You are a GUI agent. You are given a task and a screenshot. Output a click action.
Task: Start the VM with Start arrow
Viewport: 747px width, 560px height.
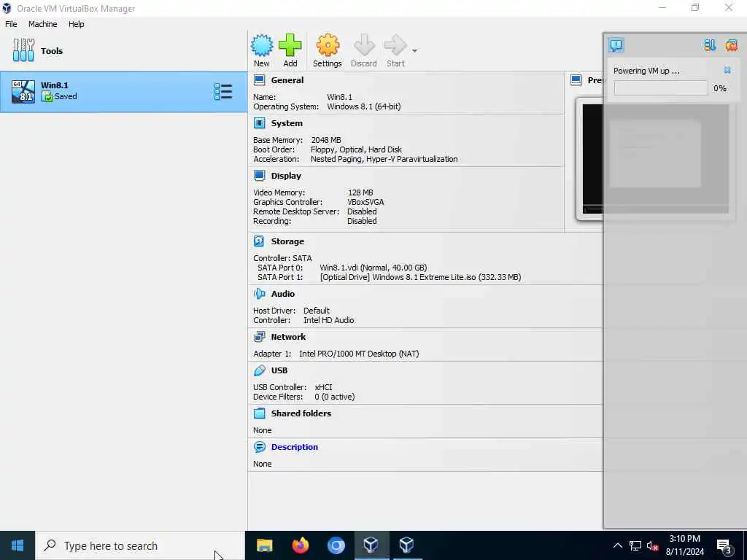click(x=395, y=50)
